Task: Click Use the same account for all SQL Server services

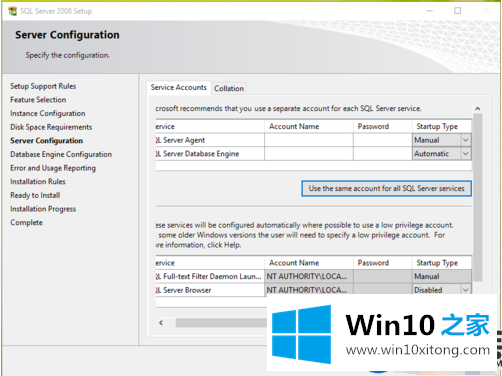Action: pos(386,188)
